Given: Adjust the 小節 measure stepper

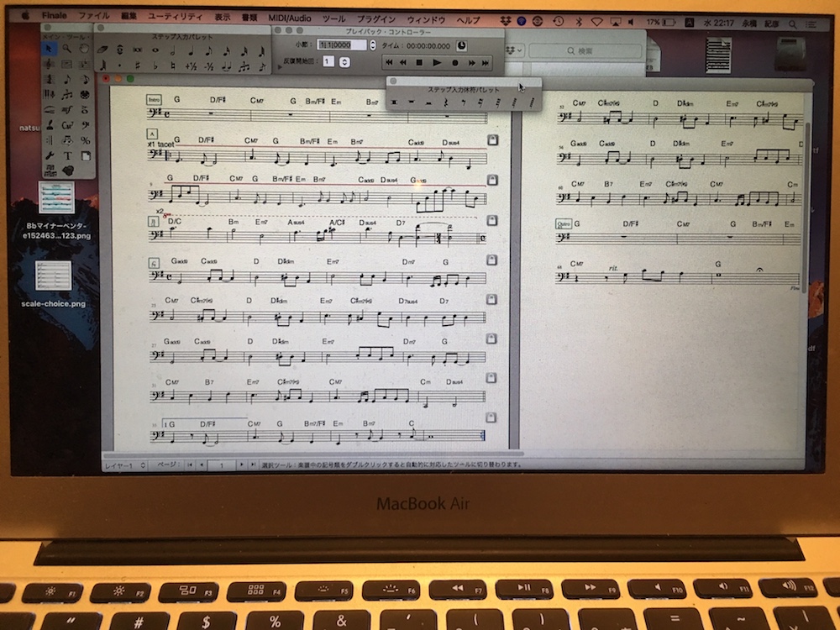Looking at the screenshot, I should pyautogui.click(x=373, y=45).
